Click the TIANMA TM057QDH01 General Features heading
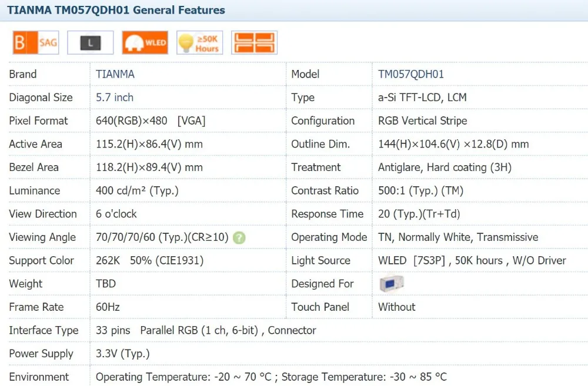Viewport: 588px width, 386px height. tap(116, 10)
